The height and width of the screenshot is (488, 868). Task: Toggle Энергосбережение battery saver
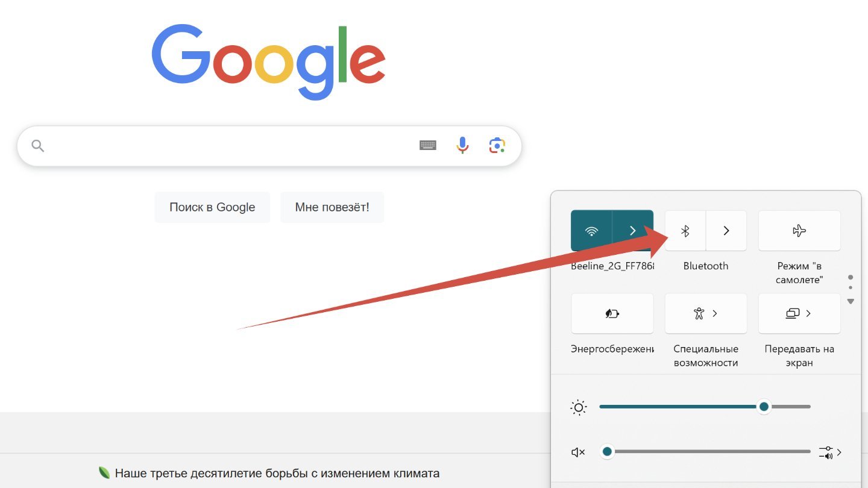pos(612,313)
